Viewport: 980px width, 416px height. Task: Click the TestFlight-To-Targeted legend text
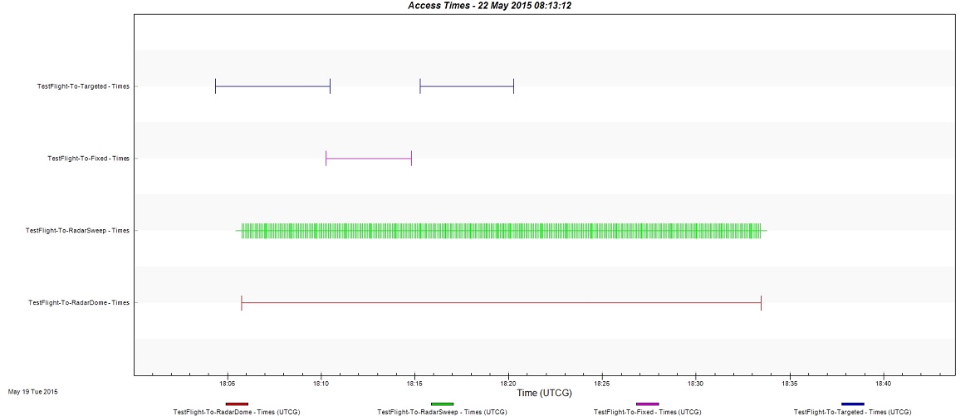click(x=852, y=412)
